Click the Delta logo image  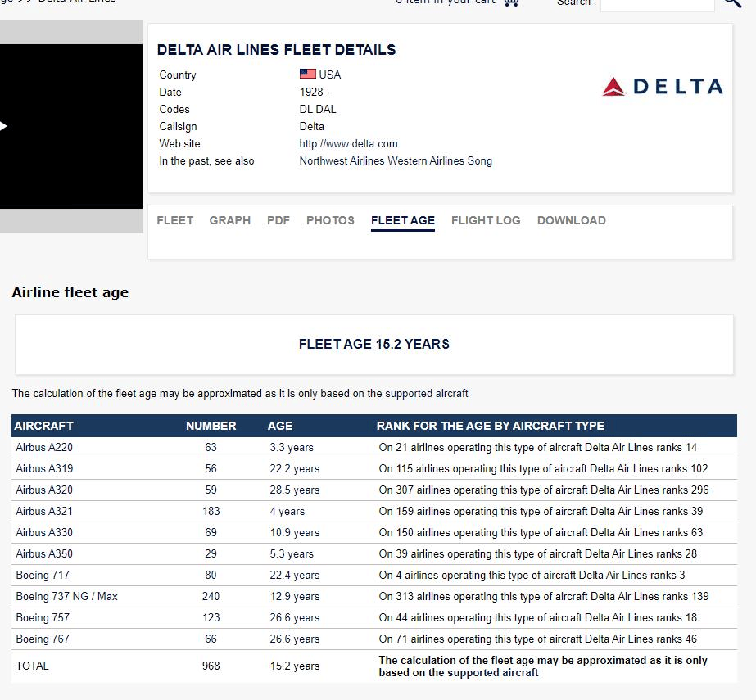coord(662,87)
